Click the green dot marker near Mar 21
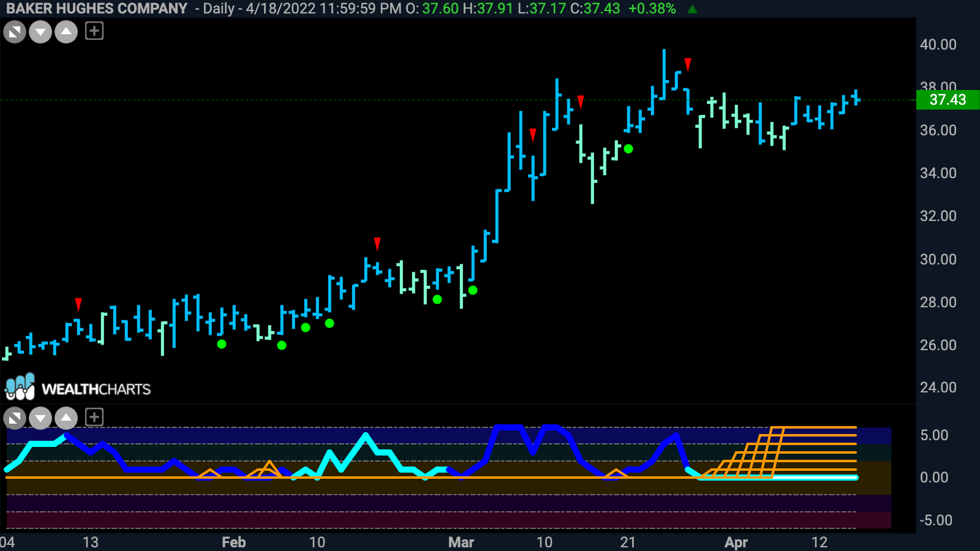Image resolution: width=980 pixels, height=551 pixels. [628, 149]
